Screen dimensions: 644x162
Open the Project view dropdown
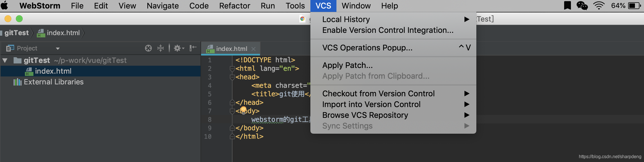[x=58, y=48]
